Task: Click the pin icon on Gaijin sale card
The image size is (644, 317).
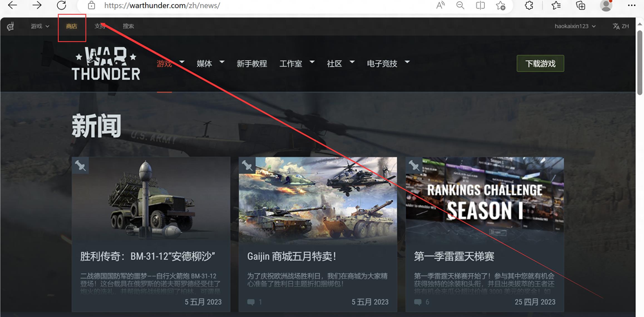Action: pyautogui.click(x=247, y=165)
